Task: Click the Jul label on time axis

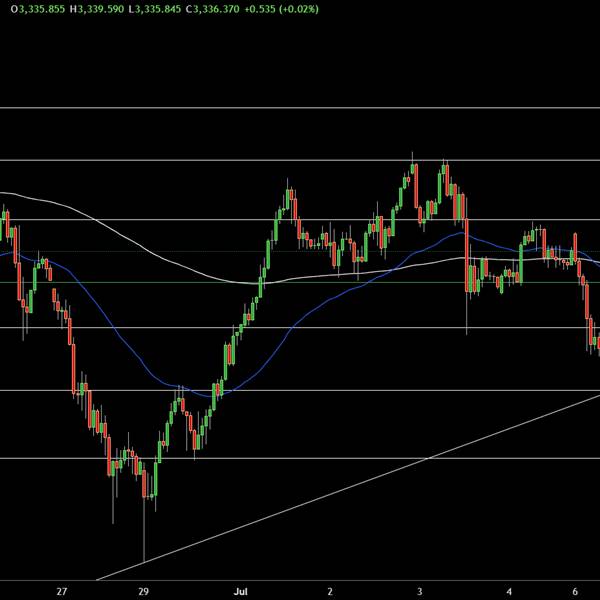Action: pos(240,592)
